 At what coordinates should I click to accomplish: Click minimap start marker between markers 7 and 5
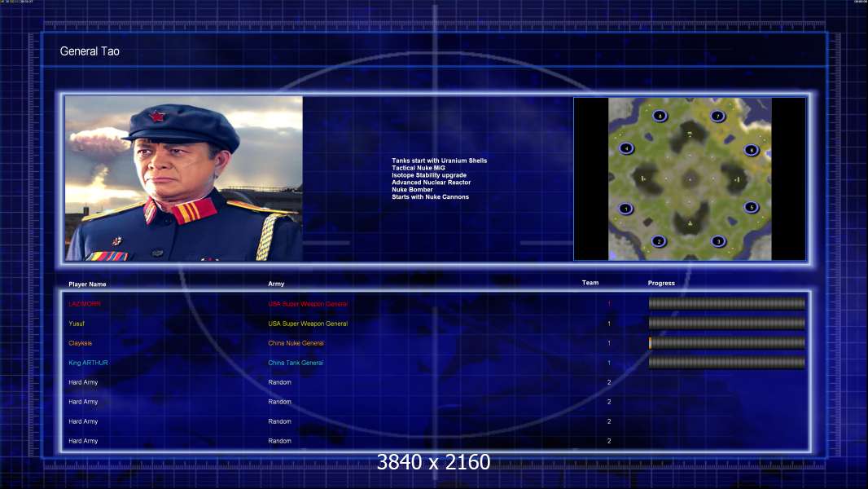click(752, 149)
